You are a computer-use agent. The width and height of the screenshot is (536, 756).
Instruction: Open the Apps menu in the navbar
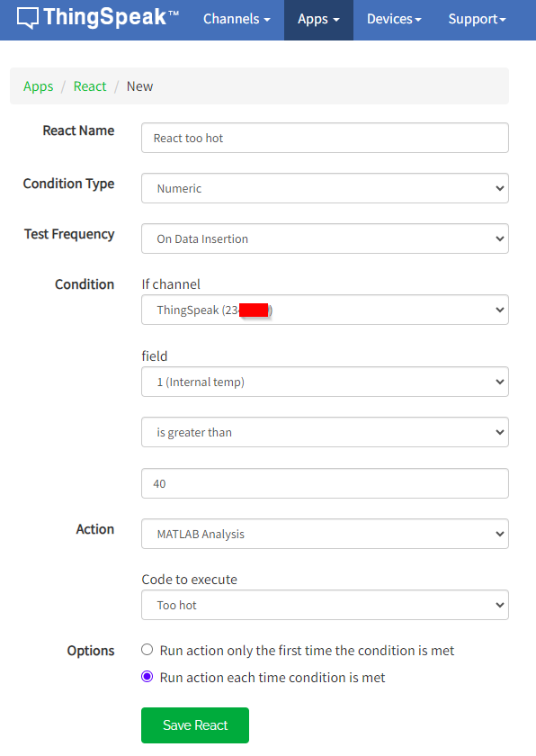[318, 20]
